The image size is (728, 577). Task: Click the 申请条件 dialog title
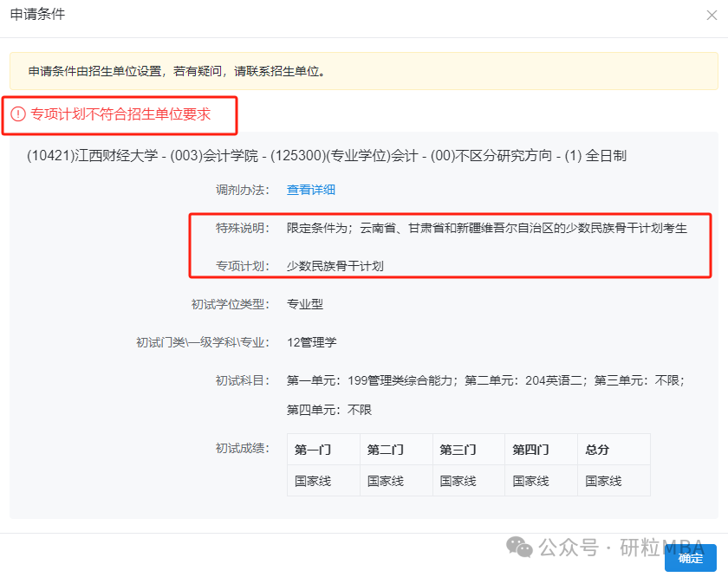(x=37, y=15)
